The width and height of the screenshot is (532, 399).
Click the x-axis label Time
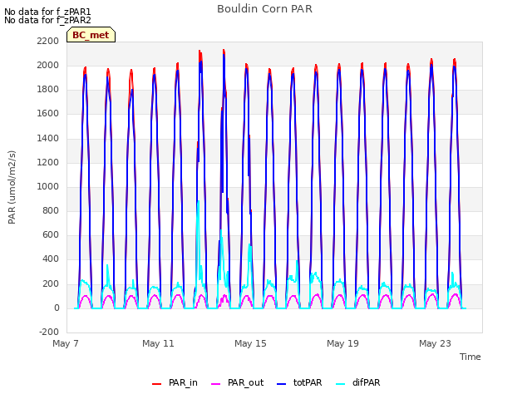470,357
